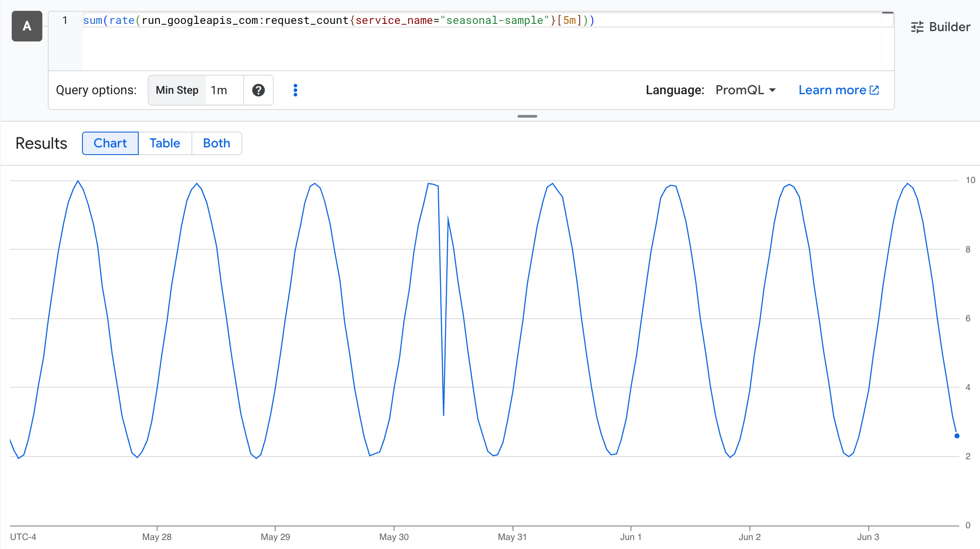Click the y-axis value 2 label
This screenshot has width=980, height=549.
pos(968,456)
